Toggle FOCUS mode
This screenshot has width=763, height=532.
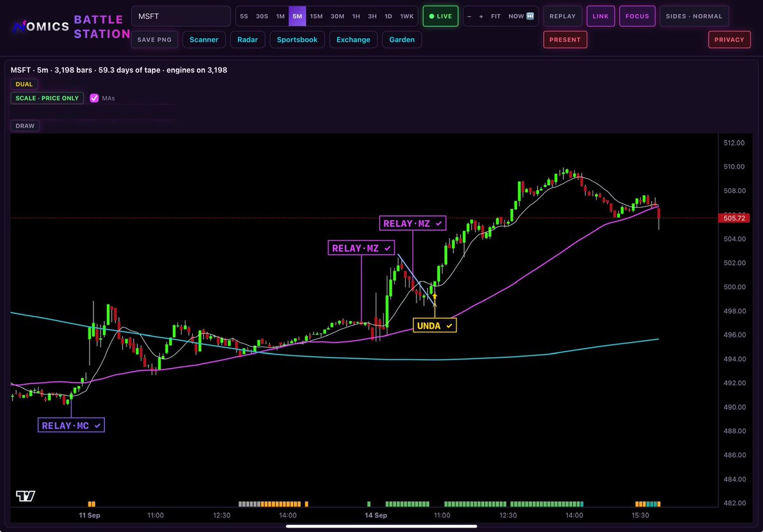(638, 17)
